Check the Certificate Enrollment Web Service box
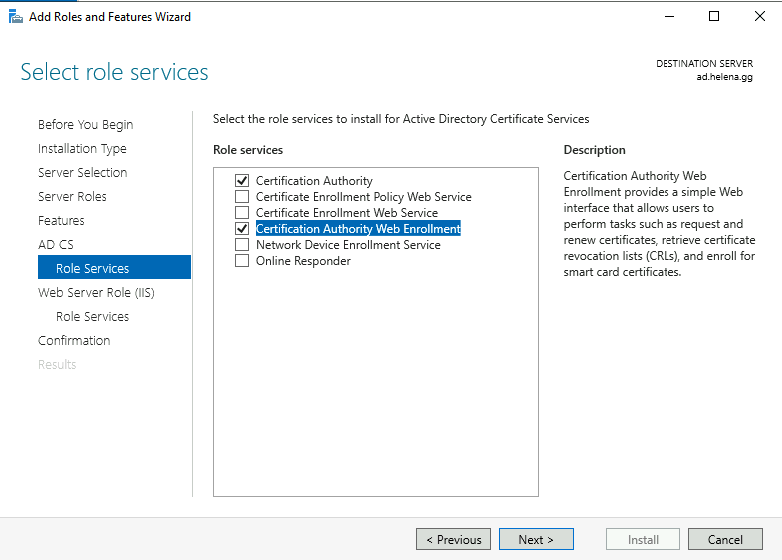The image size is (782, 560). (241, 213)
